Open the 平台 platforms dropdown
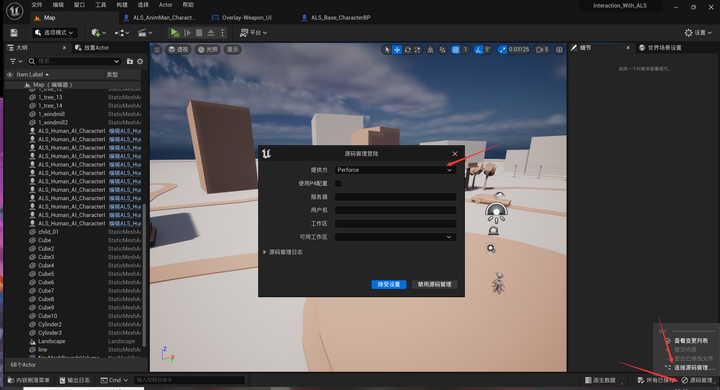The image size is (720, 390). coord(253,33)
